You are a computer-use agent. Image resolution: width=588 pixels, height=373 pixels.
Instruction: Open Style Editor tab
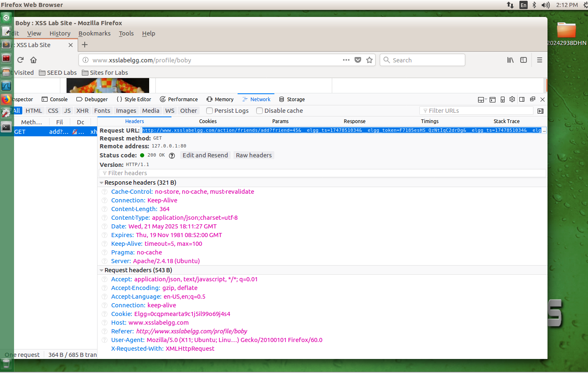134,100
